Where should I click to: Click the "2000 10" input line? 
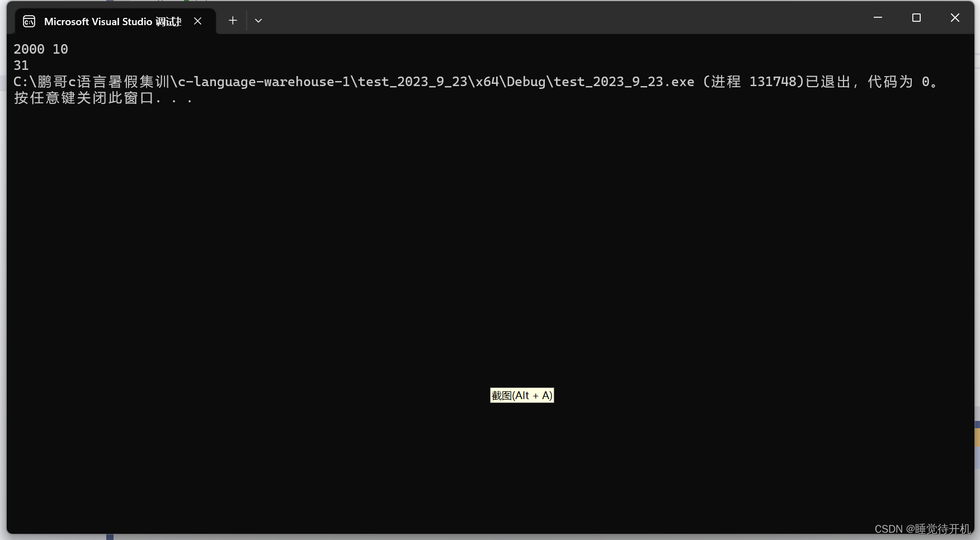point(41,49)
